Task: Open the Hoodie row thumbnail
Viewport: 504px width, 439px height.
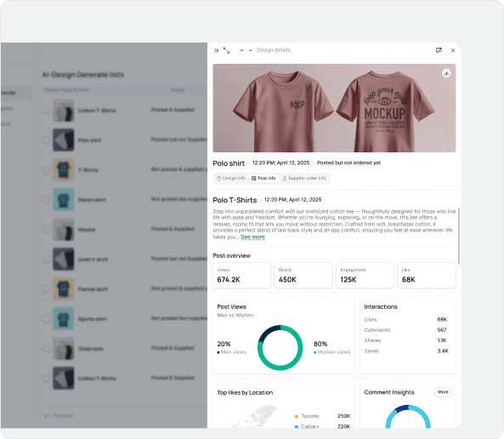Action: pos(64,229)
